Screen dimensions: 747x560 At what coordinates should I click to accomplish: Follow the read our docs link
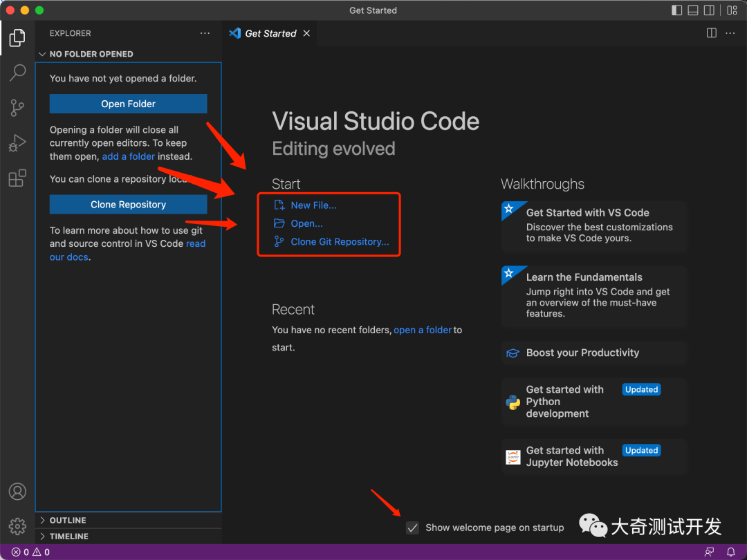coord(195,243)
